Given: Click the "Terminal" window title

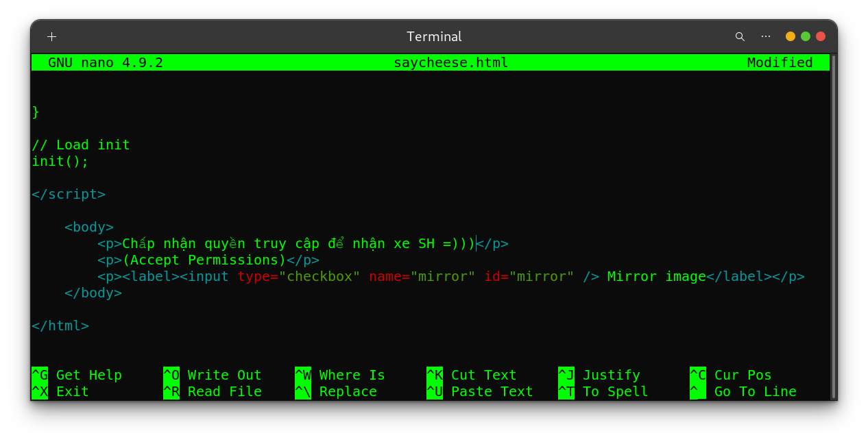Looking at the screenshot, I should 434,36.
